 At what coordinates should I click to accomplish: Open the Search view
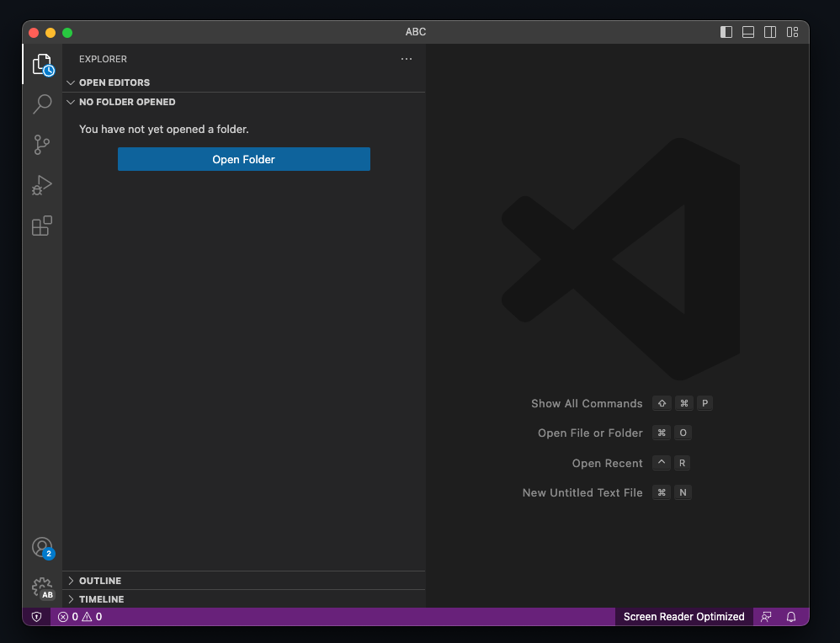[42, 104]
